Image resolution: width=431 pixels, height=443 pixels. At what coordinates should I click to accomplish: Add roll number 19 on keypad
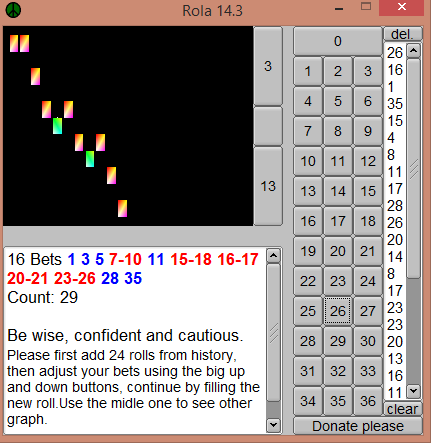point(308,251)
